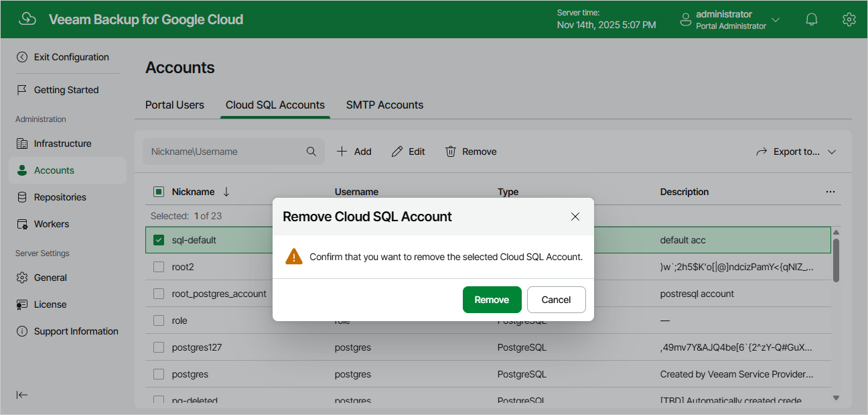The image size is (868, 415).
Task: Click the License certificate icon
Action: tap(22, 304)
